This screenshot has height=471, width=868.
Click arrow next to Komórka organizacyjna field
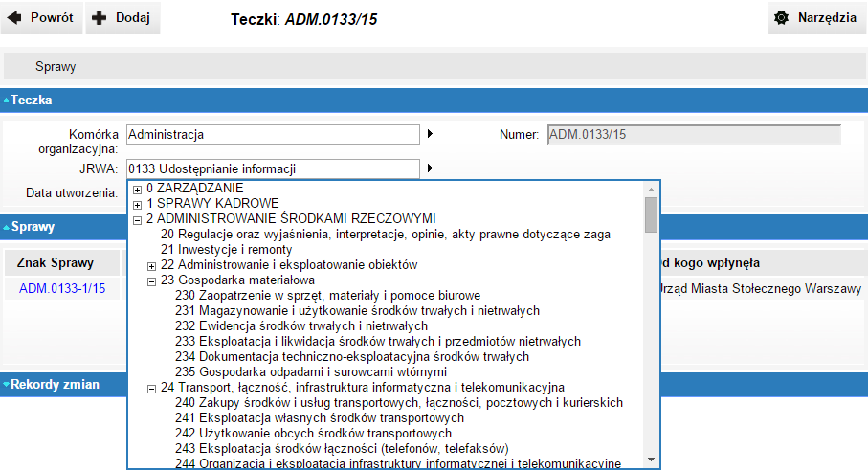(x=430, y=135)
